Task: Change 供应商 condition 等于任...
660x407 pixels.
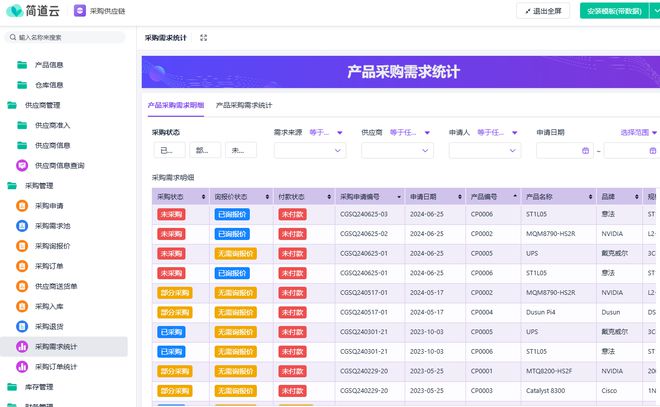Action: tap(410, 132)
